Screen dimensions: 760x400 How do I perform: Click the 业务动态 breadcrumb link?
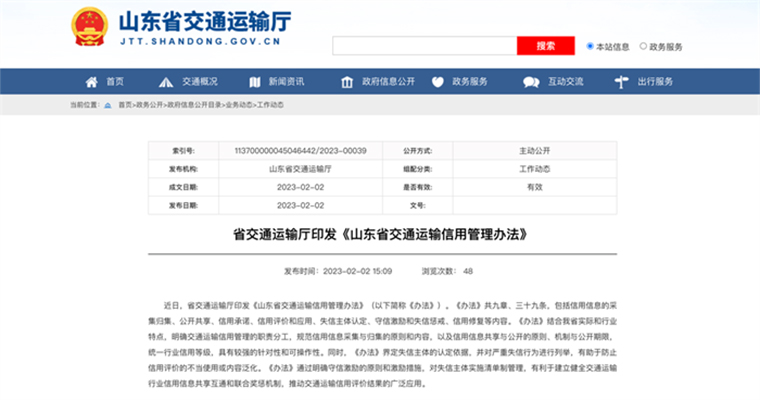click(239, 104)
